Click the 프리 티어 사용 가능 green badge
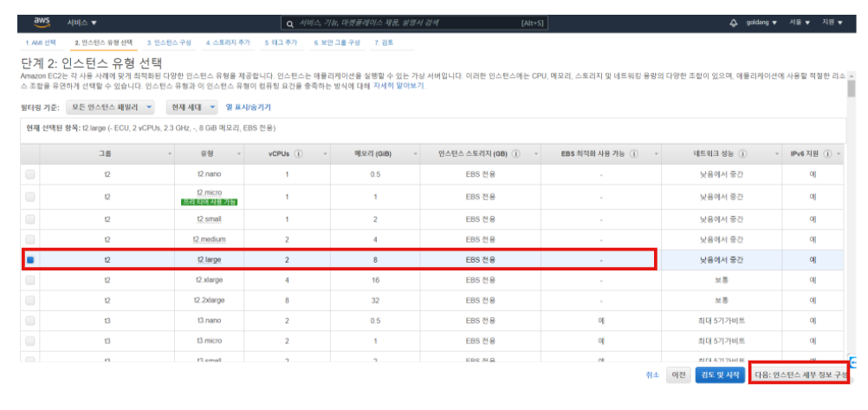The image size is (868, 410). tap(210, 202)
